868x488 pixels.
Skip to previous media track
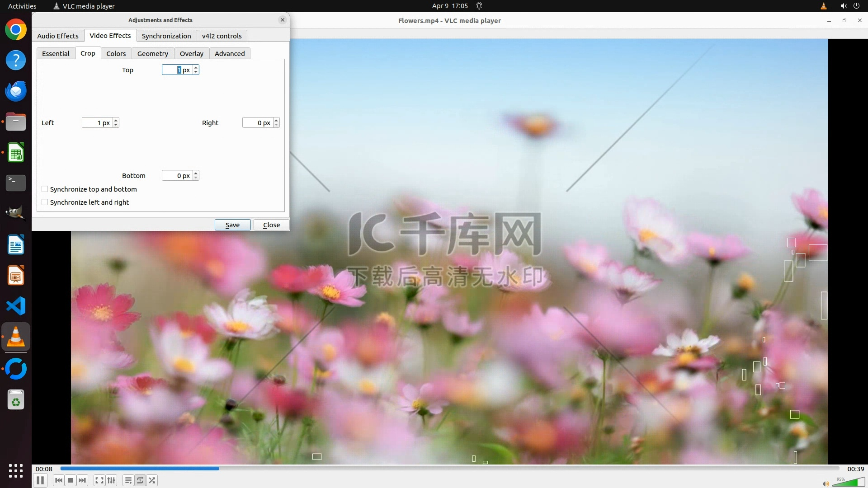(59, 480)
